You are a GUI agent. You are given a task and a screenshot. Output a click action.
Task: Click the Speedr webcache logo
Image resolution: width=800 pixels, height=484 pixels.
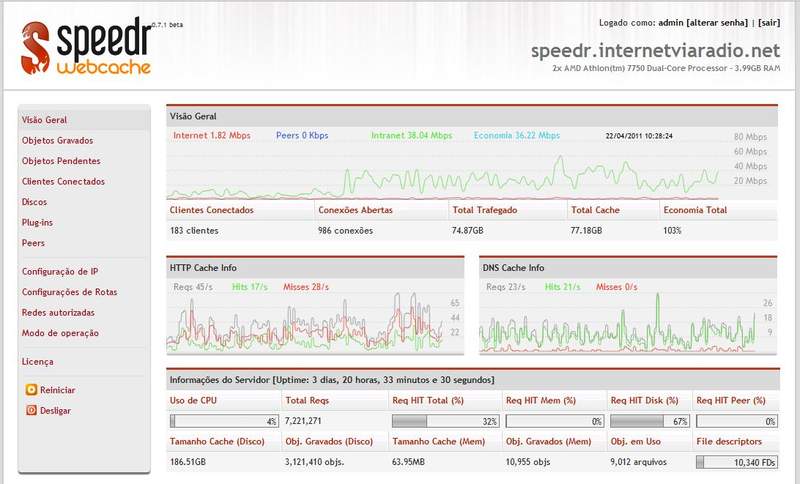pyautogui.click(x=86, y=47)
